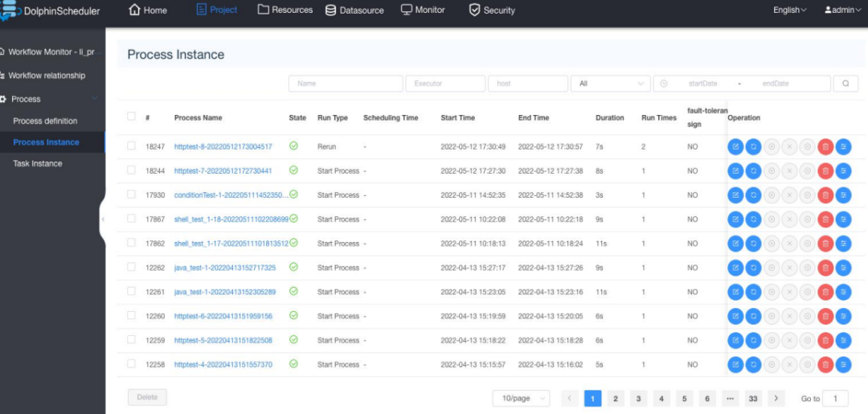Go to page 2 in pagination
This screenshot has width=868, height=414.
tap(616, 399)
